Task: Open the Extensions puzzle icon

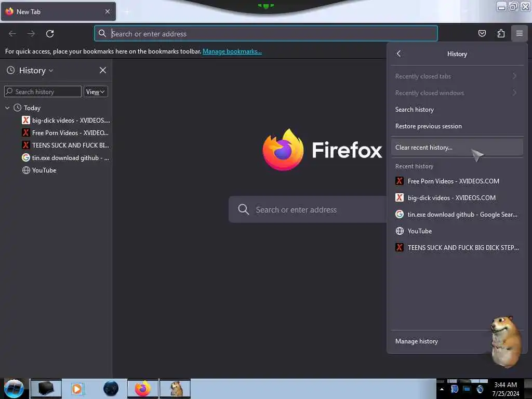Action: click(x=501, y=33)
